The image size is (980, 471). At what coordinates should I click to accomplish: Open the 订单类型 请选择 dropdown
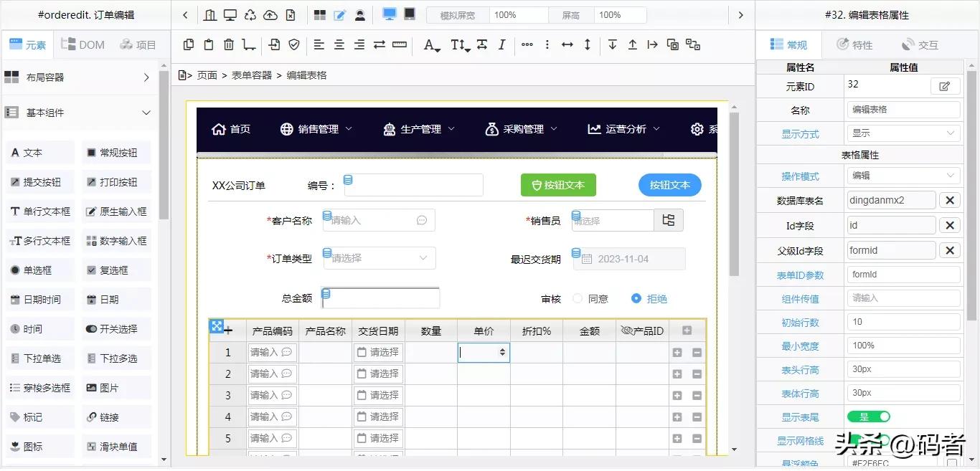379,258
